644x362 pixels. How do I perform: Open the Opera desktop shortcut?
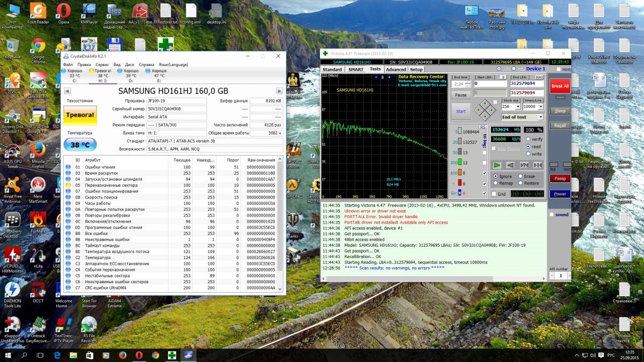63,13
